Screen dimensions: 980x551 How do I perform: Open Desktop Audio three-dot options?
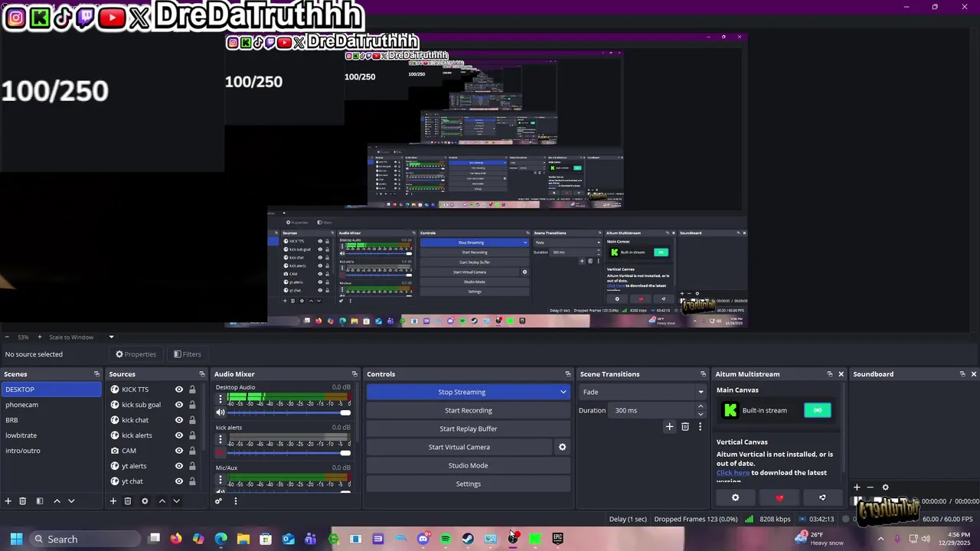pyautogui.click(x=220, y=399)
